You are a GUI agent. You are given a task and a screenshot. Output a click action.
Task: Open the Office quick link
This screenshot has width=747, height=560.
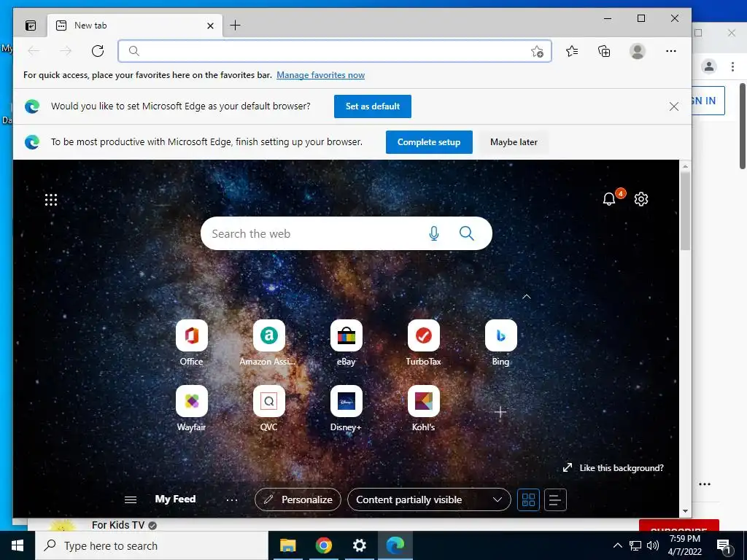[x=192, y=343]
